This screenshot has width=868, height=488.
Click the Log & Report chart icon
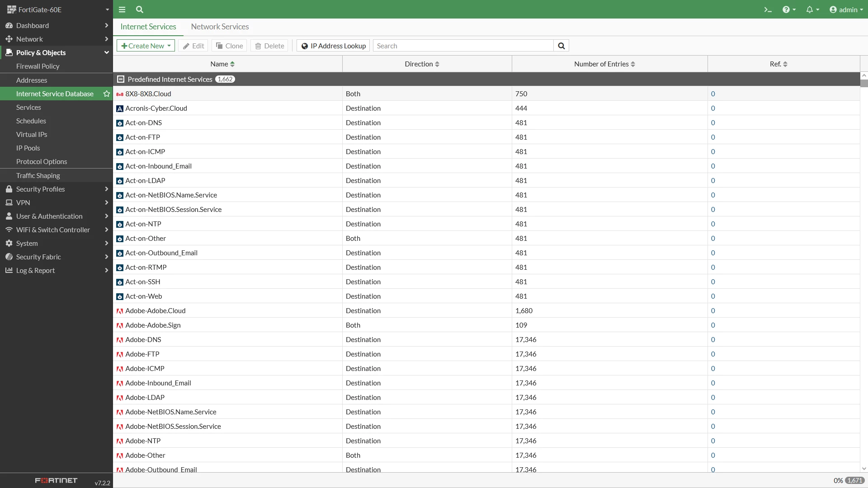[x=9, y=270]
